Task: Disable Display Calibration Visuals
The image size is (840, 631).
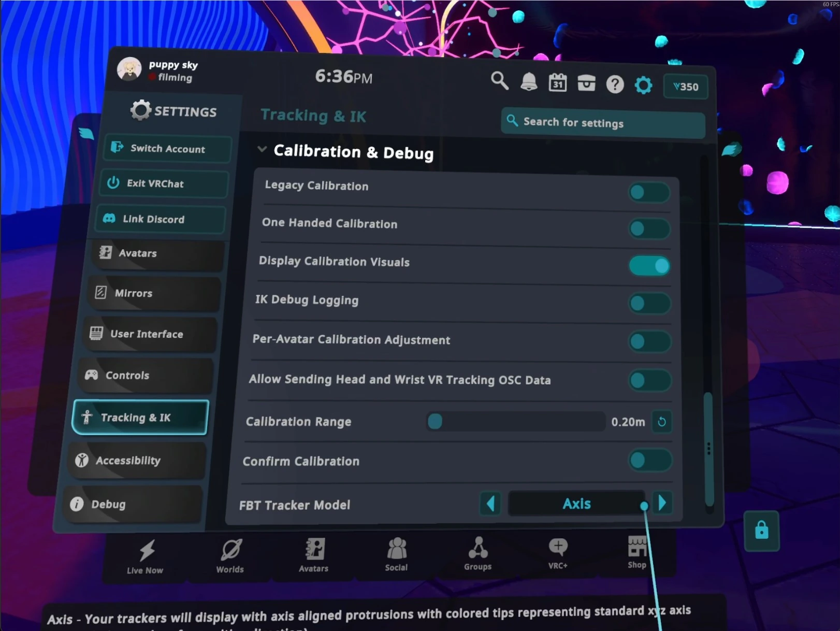Action: click(650, 266)
